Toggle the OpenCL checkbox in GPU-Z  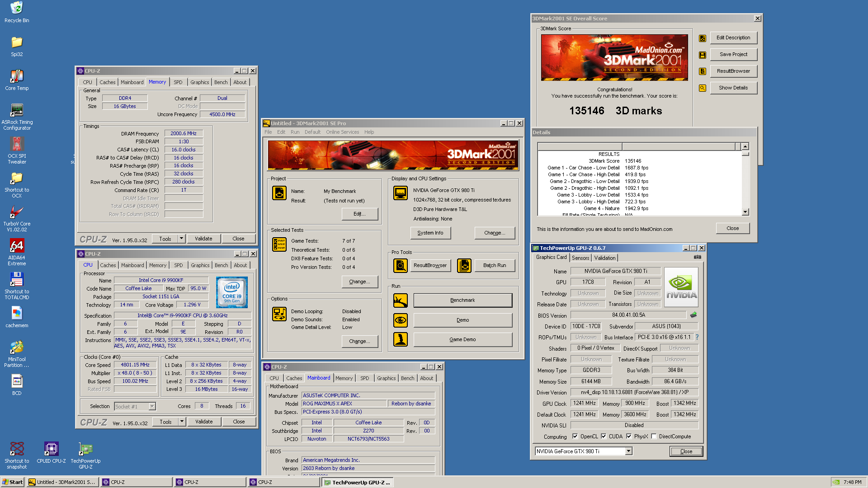pyautogui.click(x=575, y=436)
